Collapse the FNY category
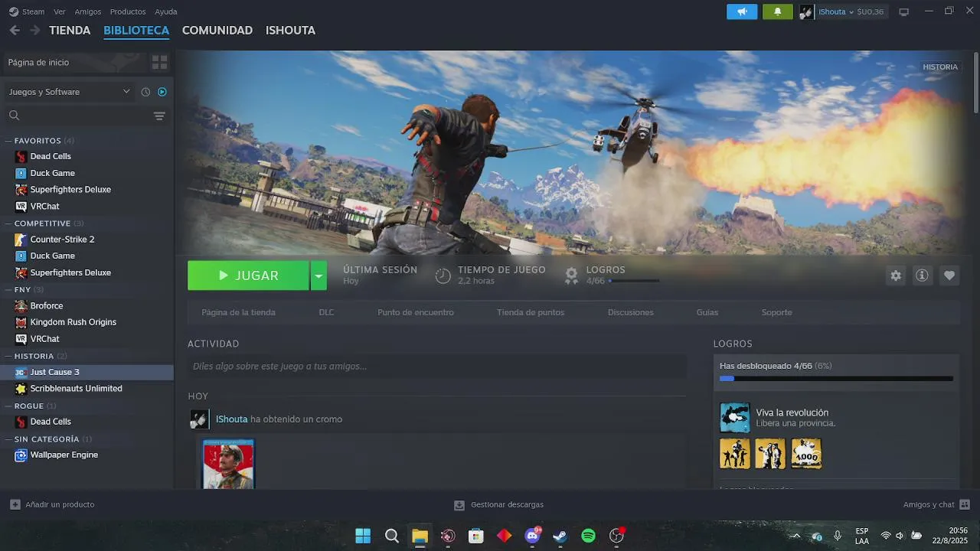The height and width of the screenshot is (551, 980). pos(8,290)
